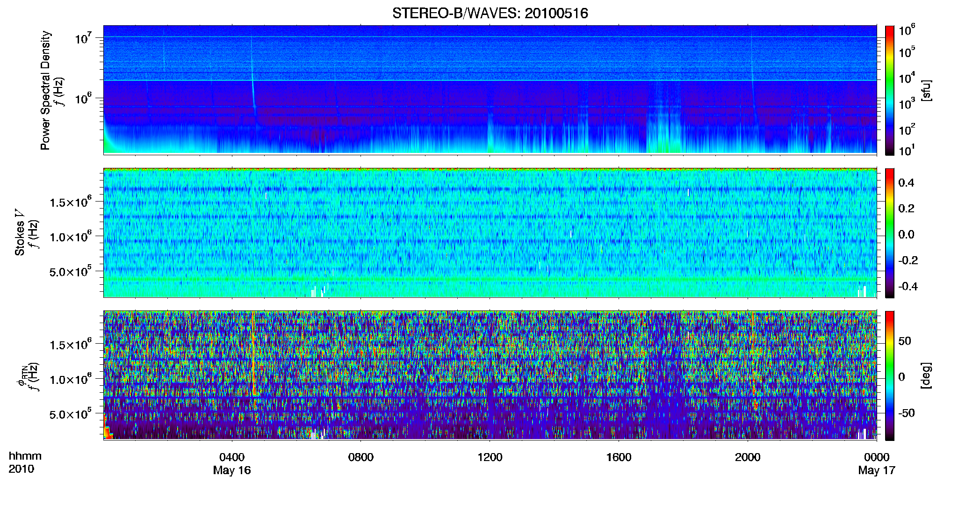Click the [deg] unit label

coord(926,375)
